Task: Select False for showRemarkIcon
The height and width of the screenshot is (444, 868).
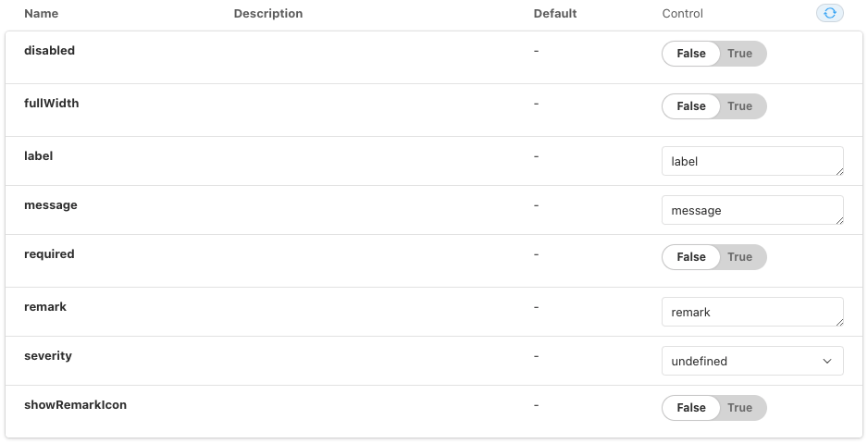Action: point(691,408)
